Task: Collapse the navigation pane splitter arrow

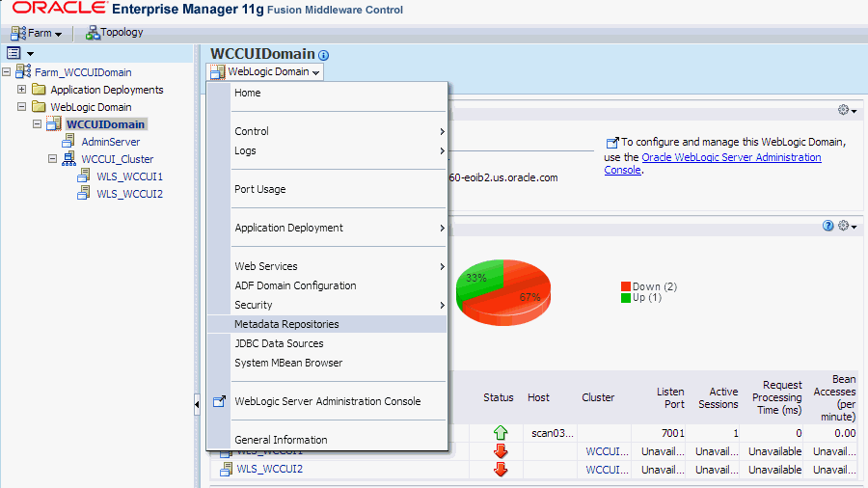Action: point(197,404)
